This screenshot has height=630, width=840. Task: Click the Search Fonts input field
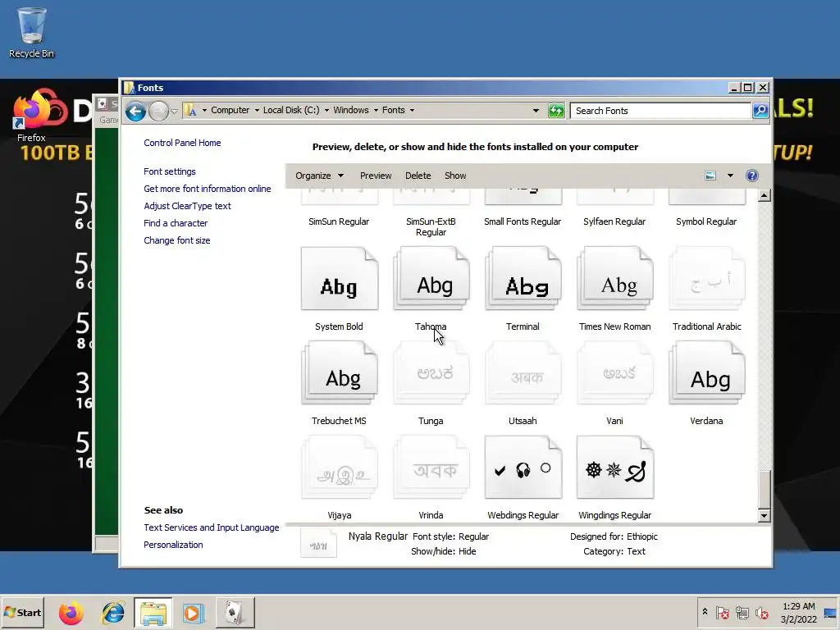660,111
